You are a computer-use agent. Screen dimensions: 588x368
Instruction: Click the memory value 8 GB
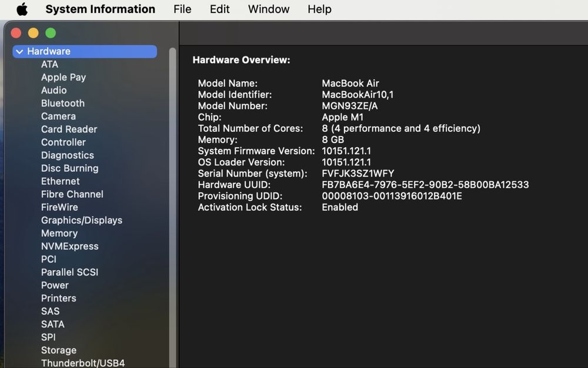[333, 140]
